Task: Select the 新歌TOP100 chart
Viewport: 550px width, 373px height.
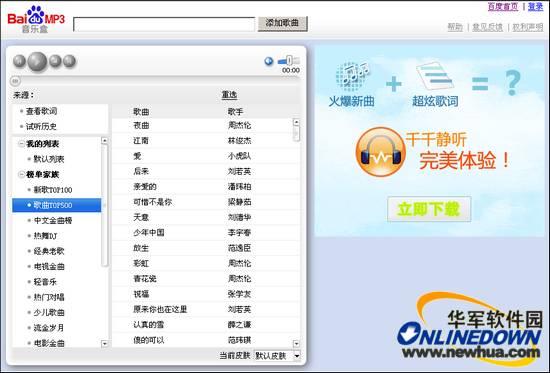Action: pyautogui.click(x=53, y=190)
